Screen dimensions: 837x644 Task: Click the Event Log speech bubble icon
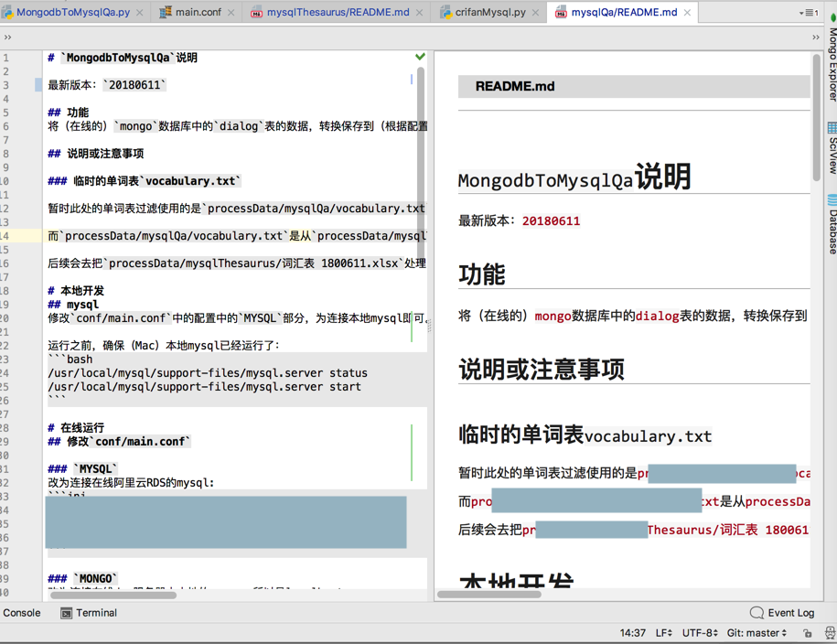(x=757, y=613)
